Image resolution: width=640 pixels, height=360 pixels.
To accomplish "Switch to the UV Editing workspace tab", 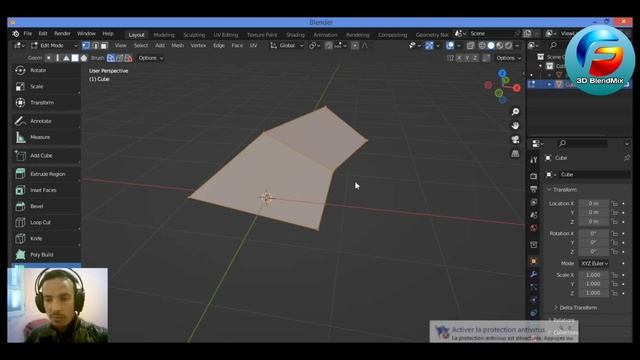I will [x=226, y=35].
